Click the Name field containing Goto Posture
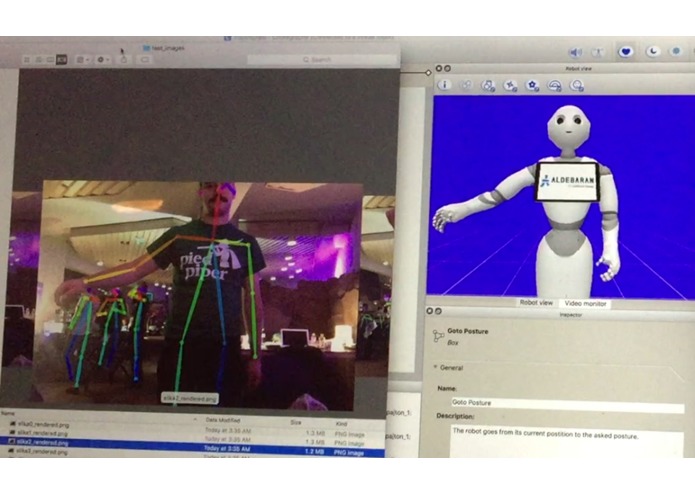Screen dimensions: 695x494 click(x=567, y=403)
